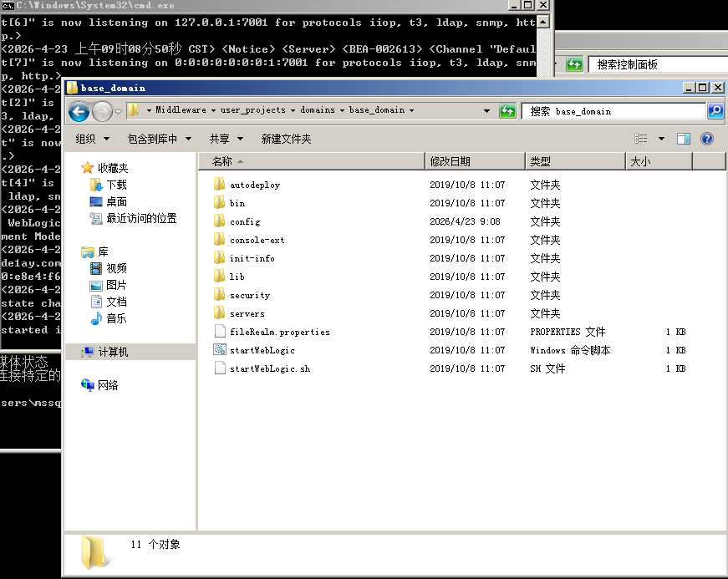The image size is (728, 579).
Task: Click the 新建文件夹 button
Action: click(286, 139)
